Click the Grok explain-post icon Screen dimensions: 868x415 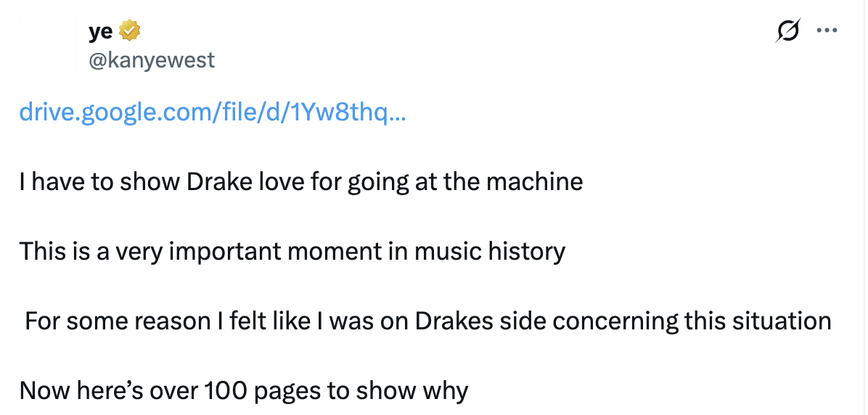pyautogui.click(x=787, y=30)
